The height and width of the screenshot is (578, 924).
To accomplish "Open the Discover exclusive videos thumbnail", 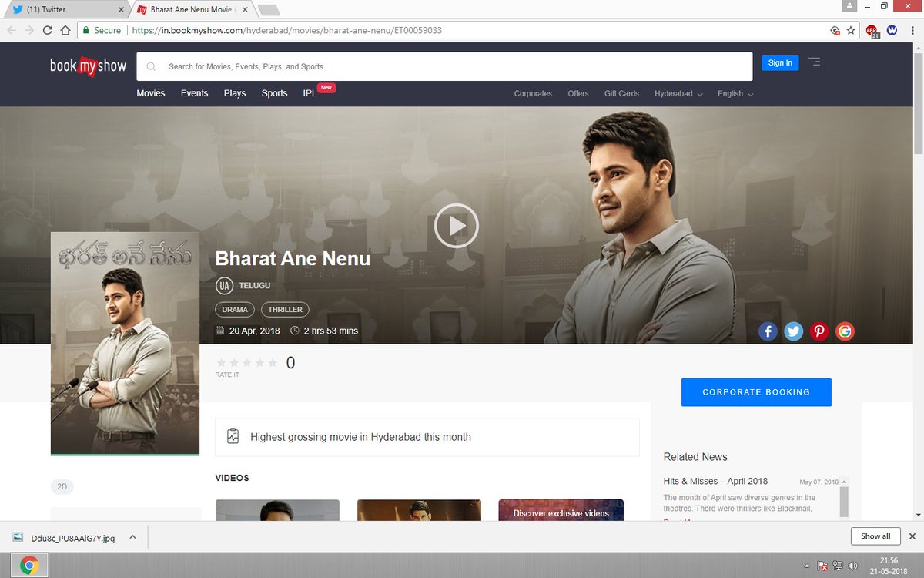I will 561,510.
